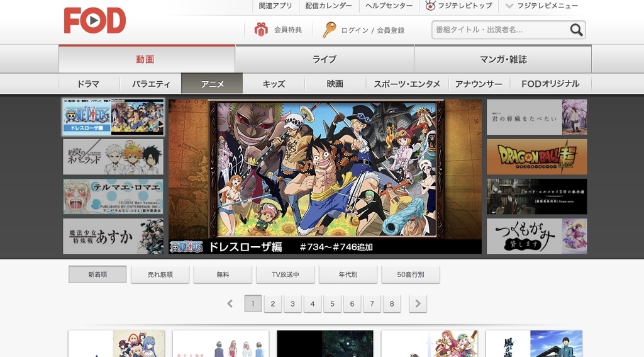Open the アニメ category

coord(212,84)
